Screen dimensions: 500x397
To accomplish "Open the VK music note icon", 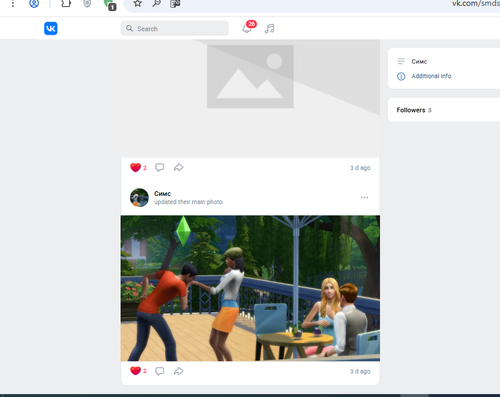I will click(269, 29).
